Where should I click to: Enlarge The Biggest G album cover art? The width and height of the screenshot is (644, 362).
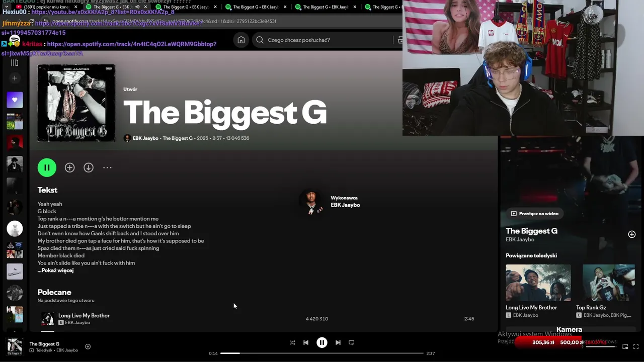tap(76, 103)
